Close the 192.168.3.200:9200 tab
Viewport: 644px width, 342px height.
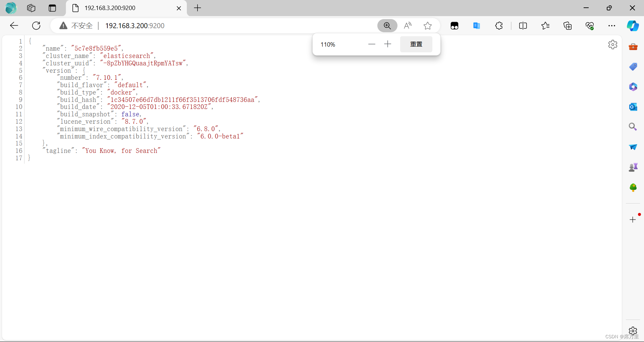[x=179, y=8]
